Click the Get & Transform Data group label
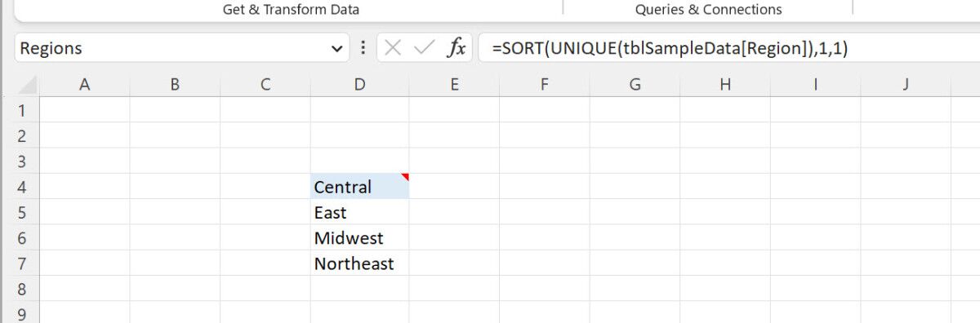980x323 pixels. click(291, 10)
